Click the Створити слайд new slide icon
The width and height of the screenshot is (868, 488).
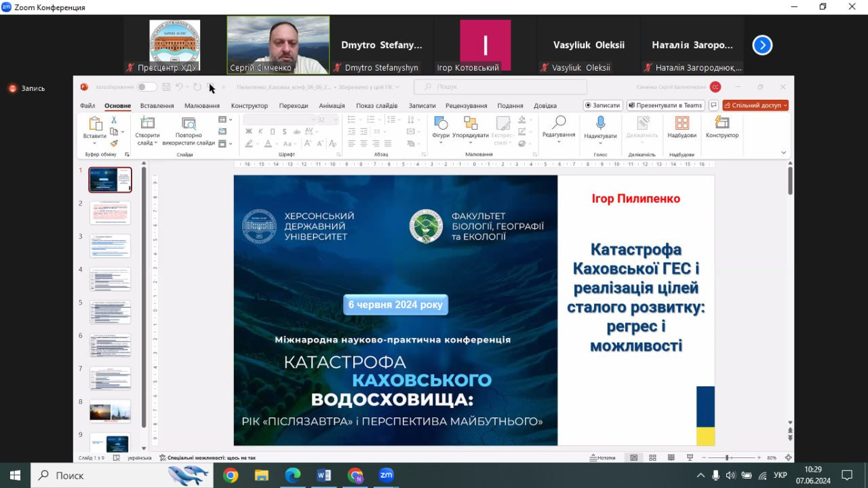click(x=147, y=123)
